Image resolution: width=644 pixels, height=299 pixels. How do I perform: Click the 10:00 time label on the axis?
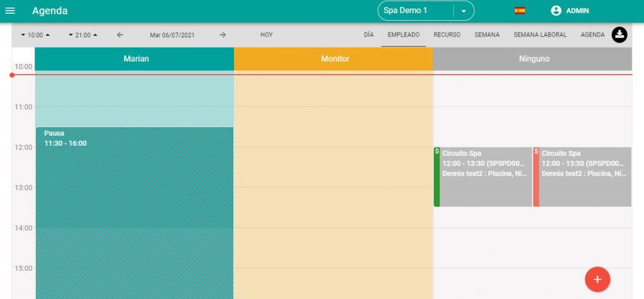click(x=23, y=67)
